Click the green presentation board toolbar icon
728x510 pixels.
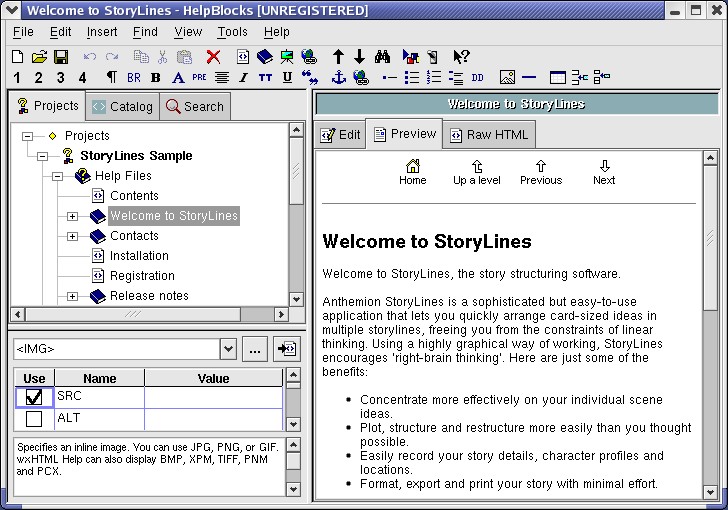tap(287, 57)
